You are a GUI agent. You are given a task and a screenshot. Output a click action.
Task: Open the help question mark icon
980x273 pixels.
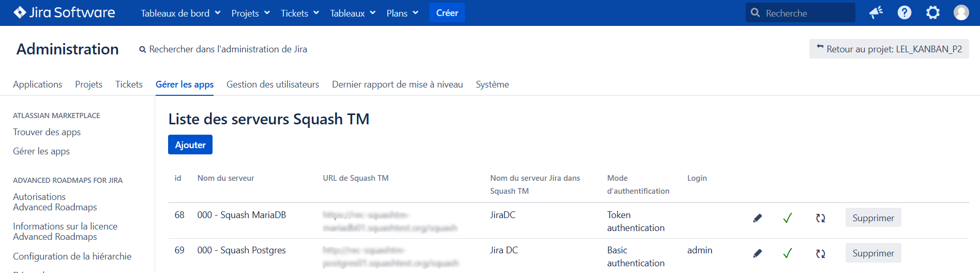904,12
